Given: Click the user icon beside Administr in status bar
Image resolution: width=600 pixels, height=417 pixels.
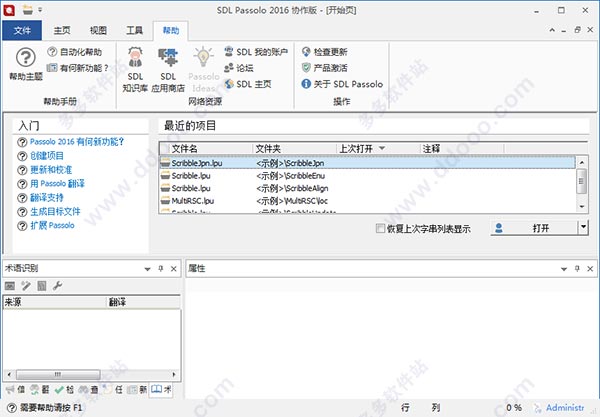Looking at the screenshot, I should [x=538, y=408].
